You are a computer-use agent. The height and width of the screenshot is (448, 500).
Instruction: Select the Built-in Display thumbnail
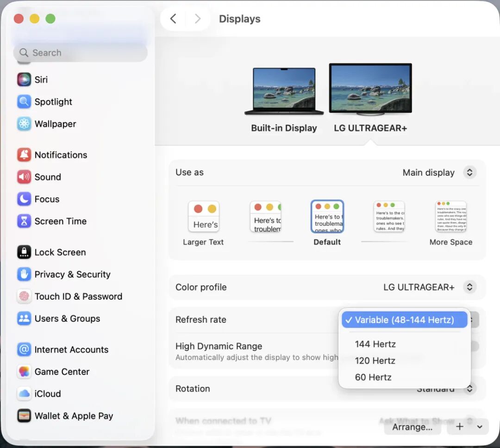coord(284,91)
